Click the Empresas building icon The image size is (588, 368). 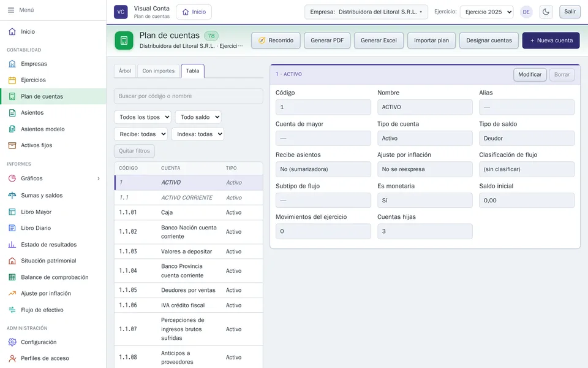tap(12, 64)
